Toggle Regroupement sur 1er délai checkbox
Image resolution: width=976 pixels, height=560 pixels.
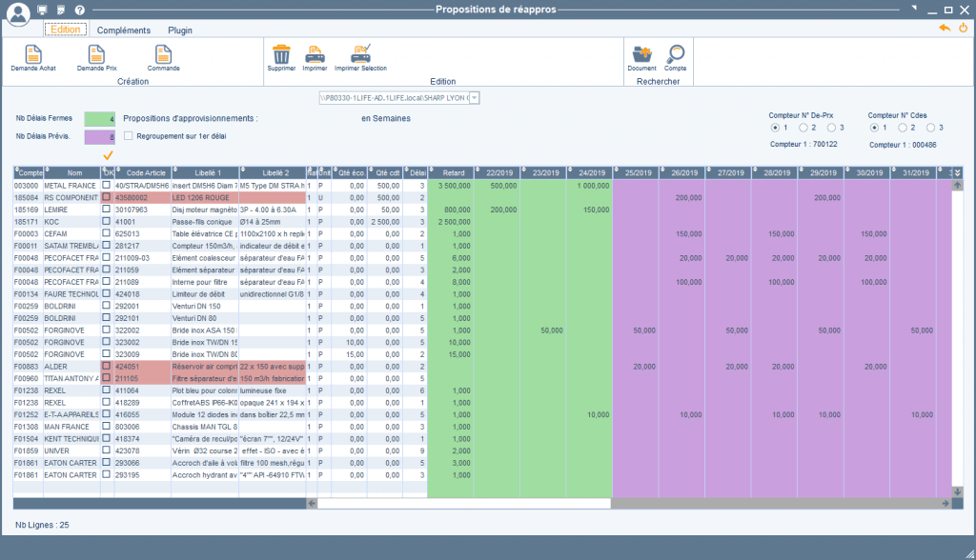(129, 135)
